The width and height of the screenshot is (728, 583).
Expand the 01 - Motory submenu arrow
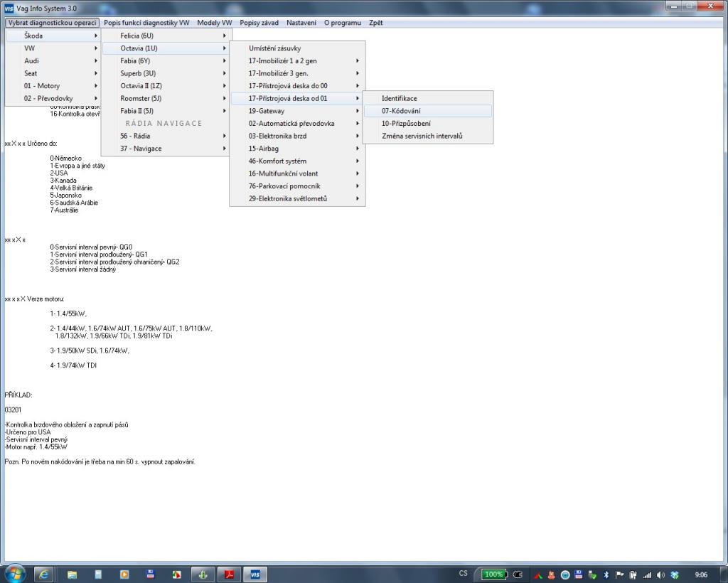click(x=96, y=86)
